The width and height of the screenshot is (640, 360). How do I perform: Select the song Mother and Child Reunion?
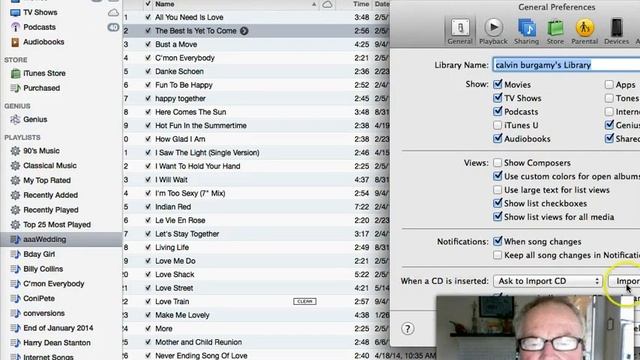point(198,342)
